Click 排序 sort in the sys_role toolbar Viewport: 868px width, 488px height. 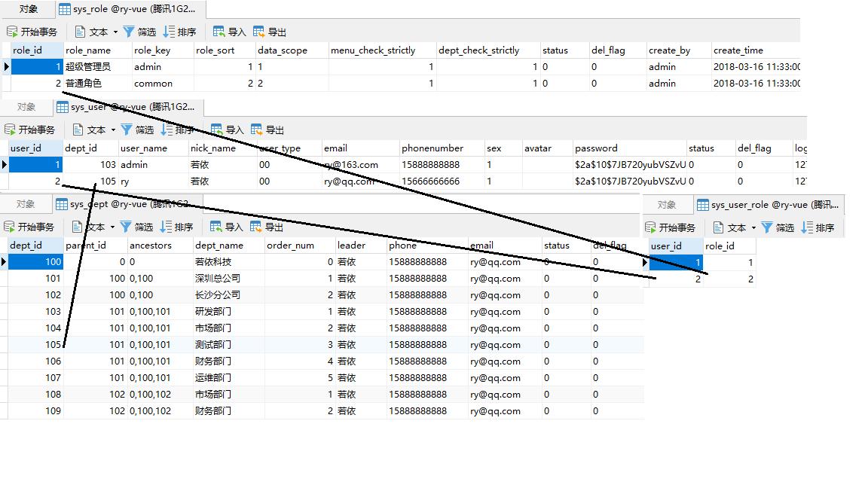point(179,32)
